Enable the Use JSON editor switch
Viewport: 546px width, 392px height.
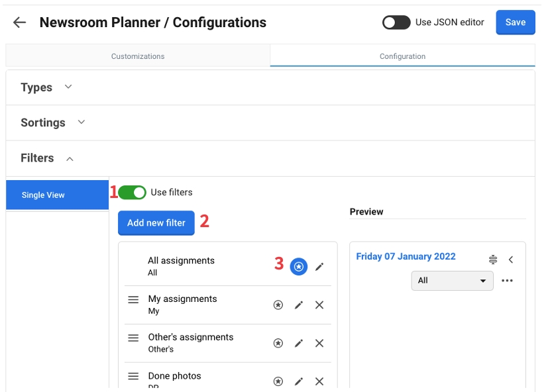point(396,23)
